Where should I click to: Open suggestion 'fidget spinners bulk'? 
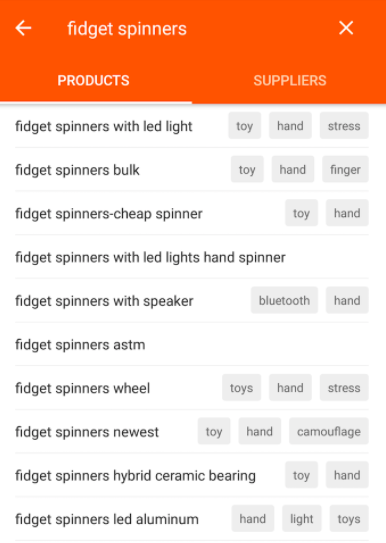pos(77,170)
